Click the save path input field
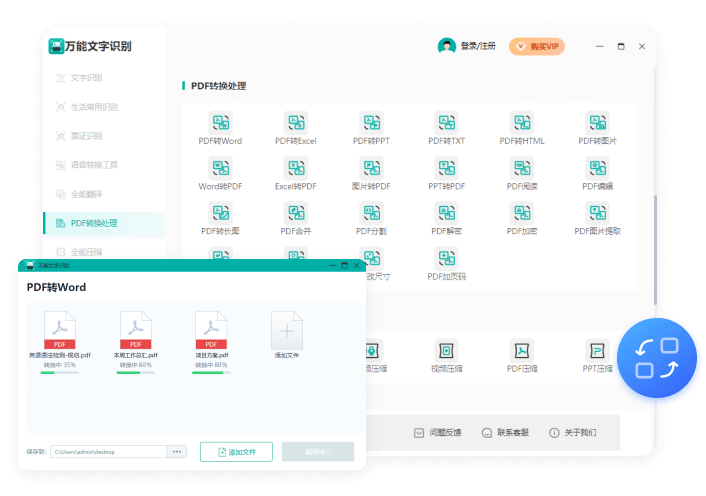This screenshot has height=496, width=706. coord(107,452)
